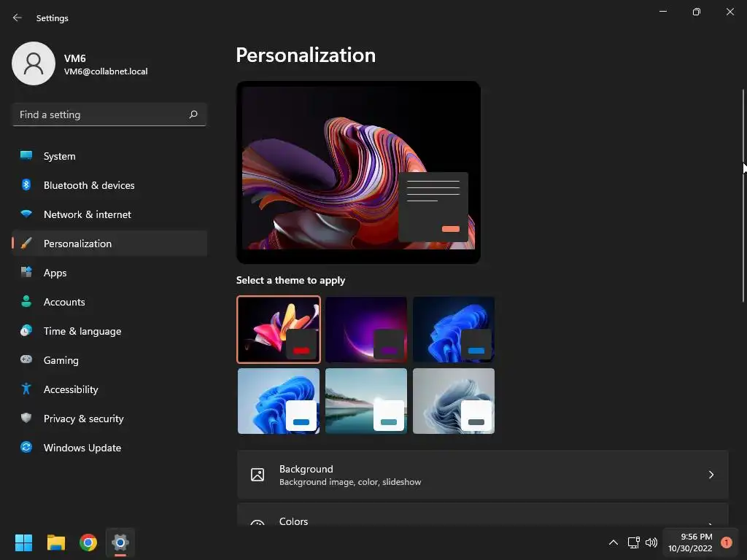Click the Apps icon in sidebar
The width and height of the screenshot is (747, 560).
(26, 273)
